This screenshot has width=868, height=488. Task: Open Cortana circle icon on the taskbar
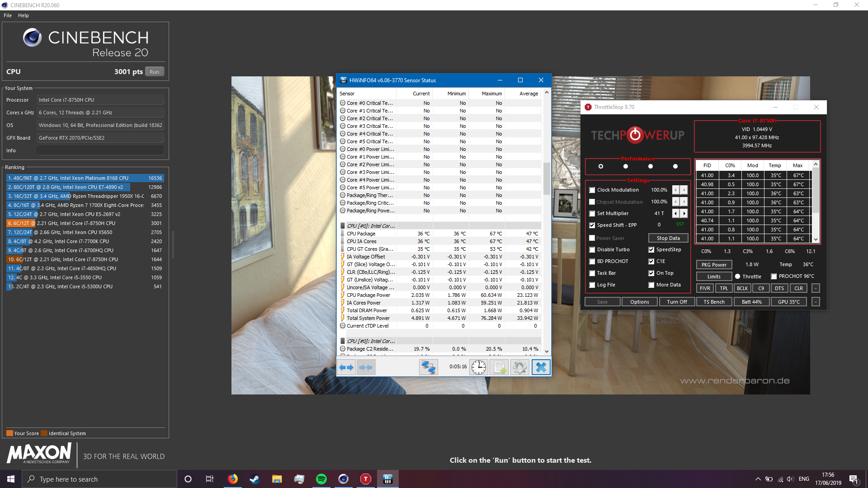pos(188,479)
